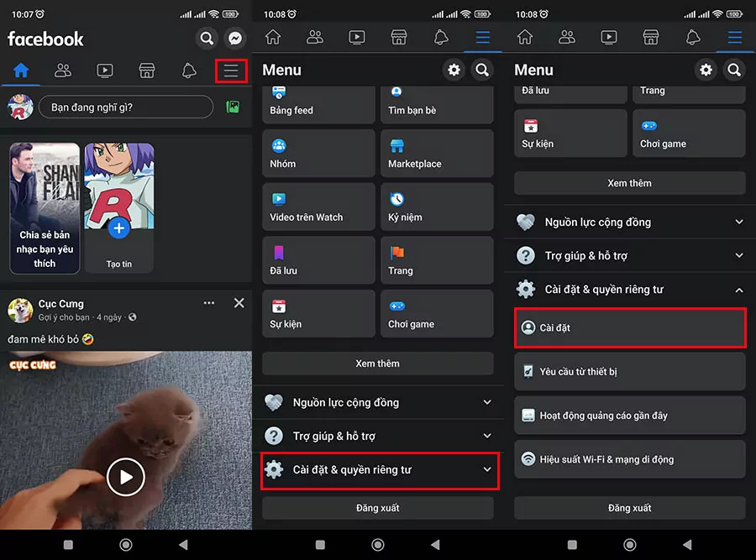Go to Home icon in the right screen top bar
The width and height of the screenshot is (756, 560).
coord(525,37)
